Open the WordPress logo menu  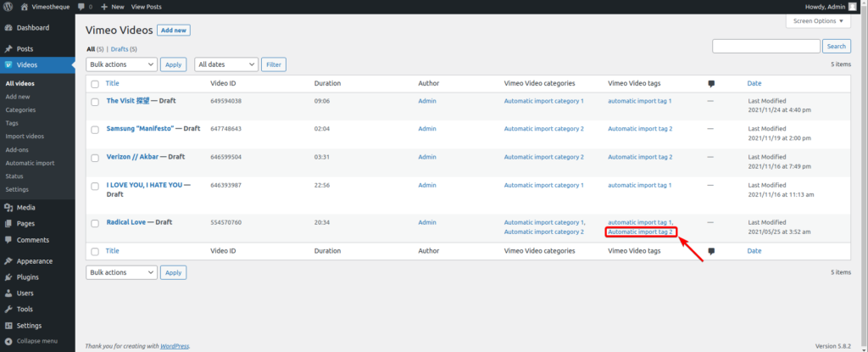(8, 7)
